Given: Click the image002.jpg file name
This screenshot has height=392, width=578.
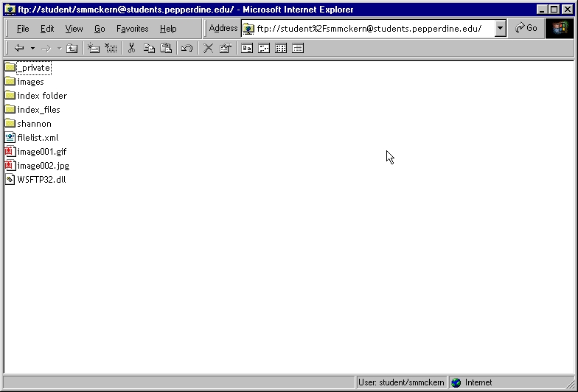Looking at the screenshot, I should click(x=43, y=166).
